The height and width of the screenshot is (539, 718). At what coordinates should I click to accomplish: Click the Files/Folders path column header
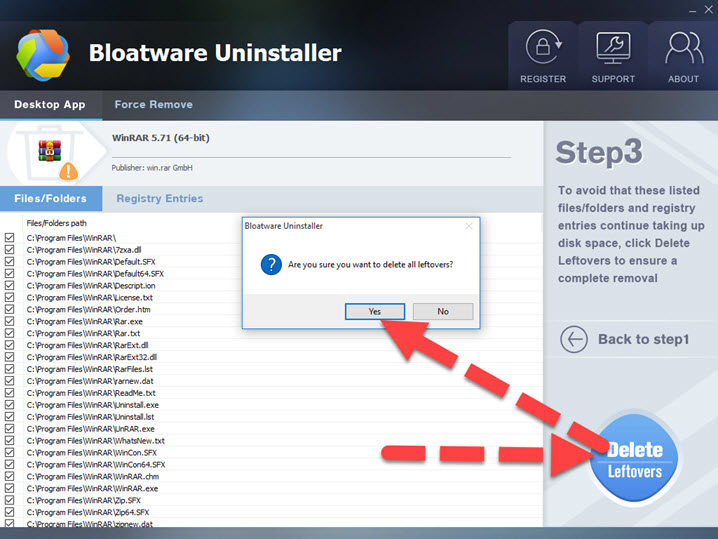56,223
